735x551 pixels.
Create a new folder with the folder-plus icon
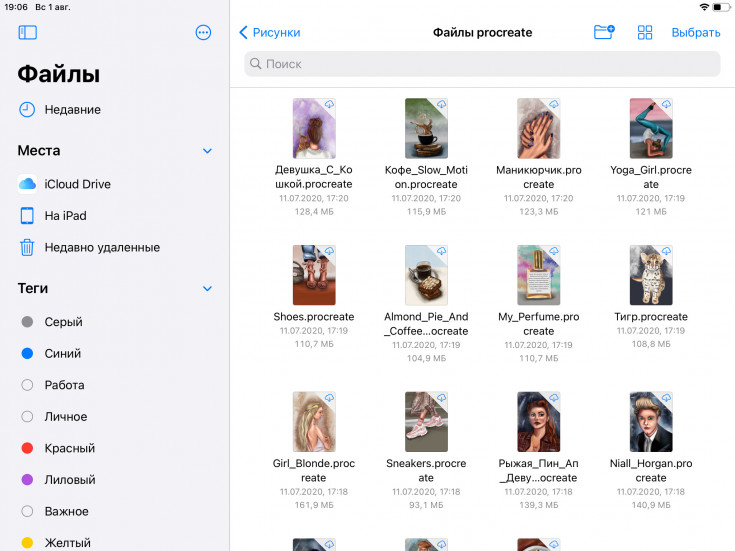pos(604,32)
